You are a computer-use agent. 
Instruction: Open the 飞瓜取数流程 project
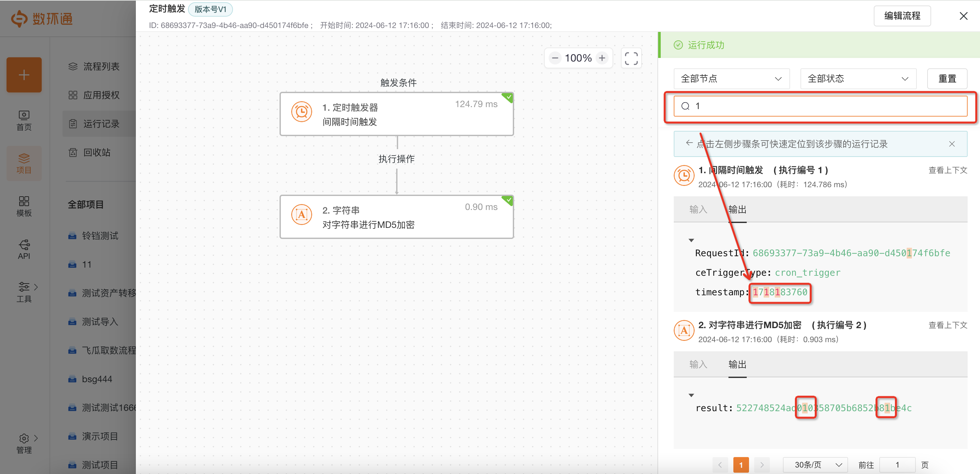coord(102,351)
